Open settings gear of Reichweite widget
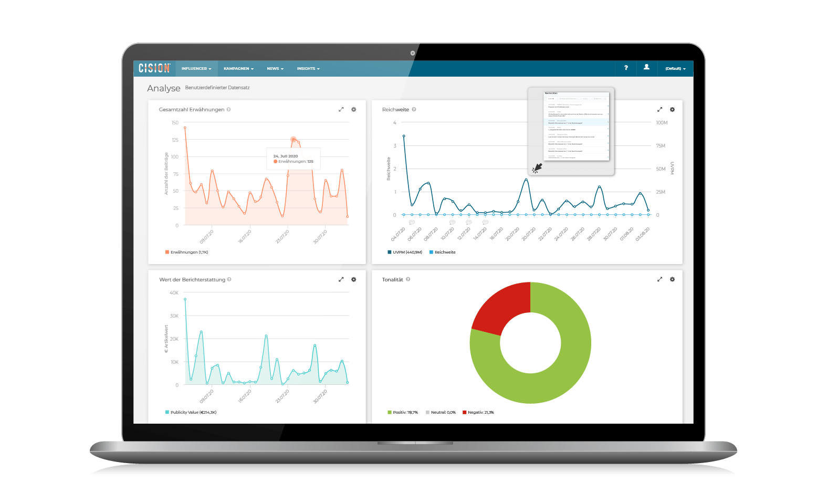This screenshot has width=827, height=504. tap(672, 109)
